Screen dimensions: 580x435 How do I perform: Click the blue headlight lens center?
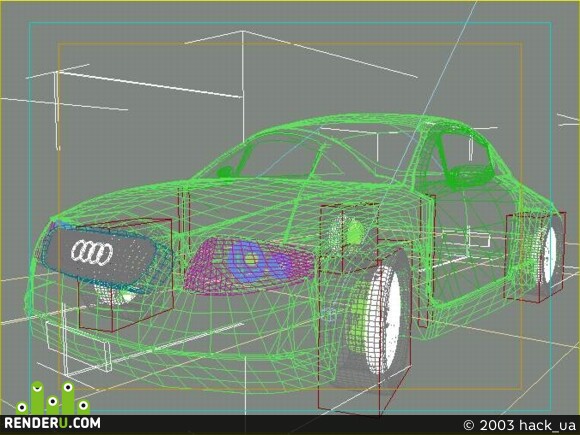251,260
